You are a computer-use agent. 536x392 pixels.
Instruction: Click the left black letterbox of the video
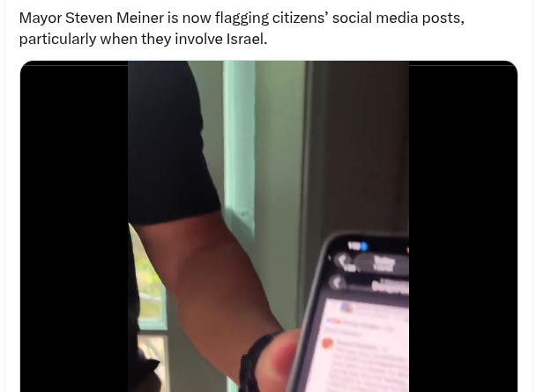pyautogui.click(x=74, y=226)
